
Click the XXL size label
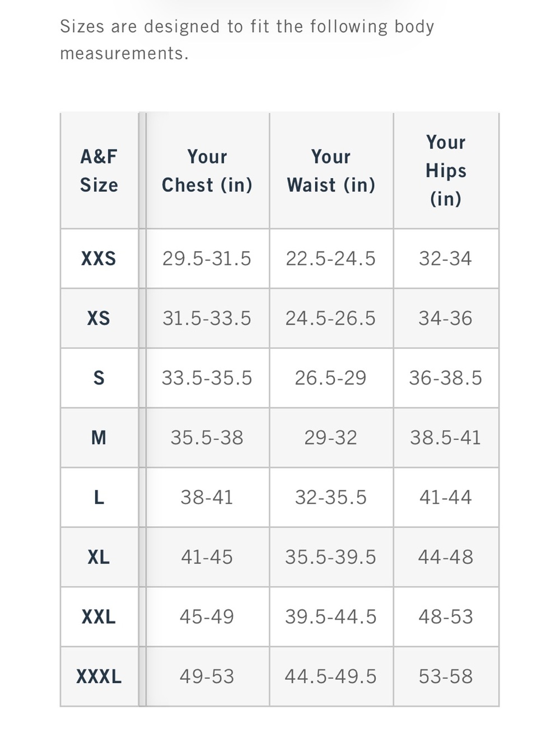99,617
